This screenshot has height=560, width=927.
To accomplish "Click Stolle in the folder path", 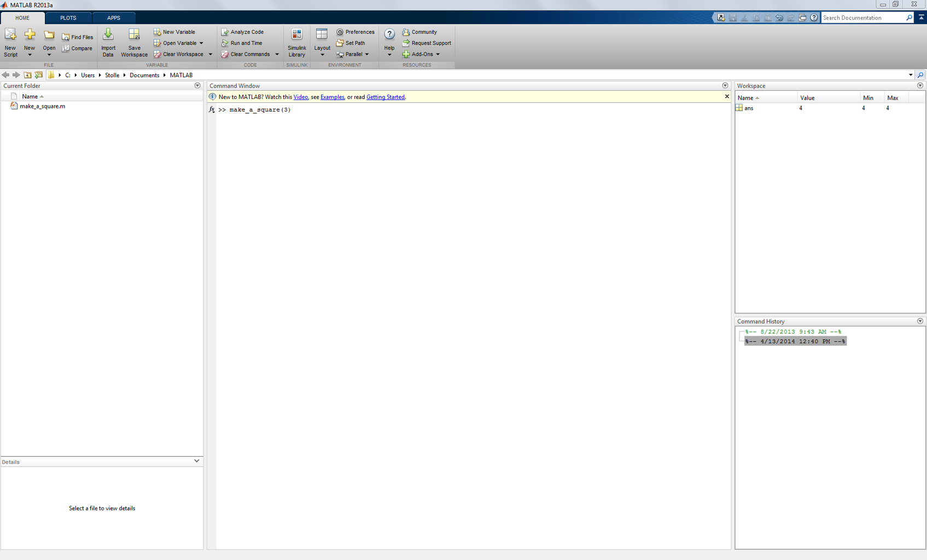I will [x=112, y=75].
